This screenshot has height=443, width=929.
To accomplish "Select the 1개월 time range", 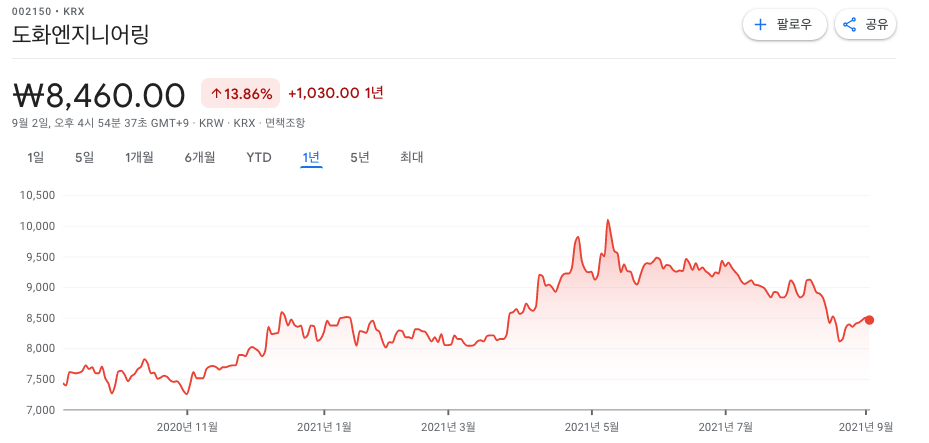I will [139, 158].
